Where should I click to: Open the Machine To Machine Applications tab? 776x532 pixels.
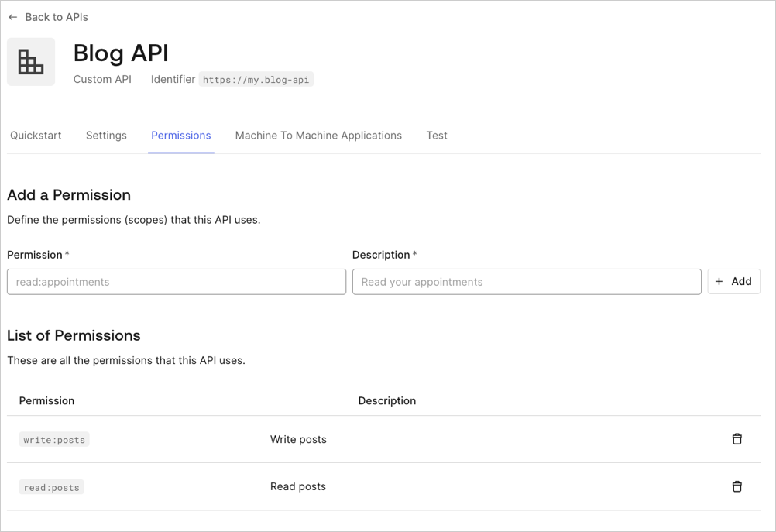pyautogui.click(x=318, y=135)
